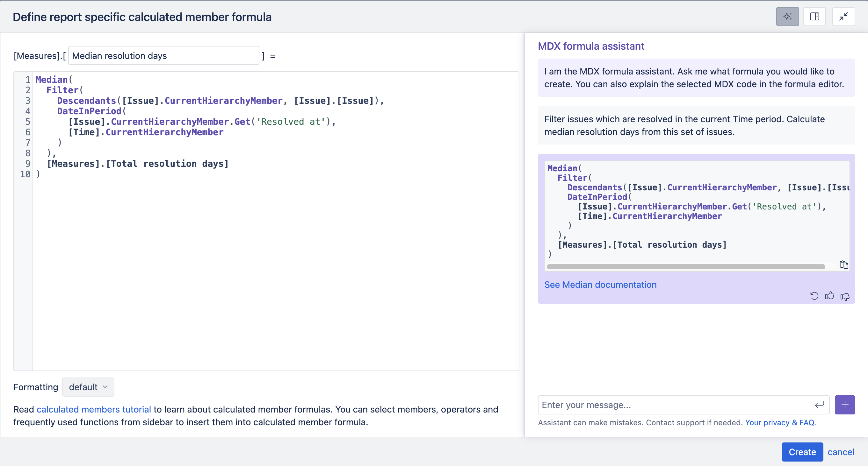868x466 pixels.
Task: Click the Create button
Action: (x=802, y=452)
